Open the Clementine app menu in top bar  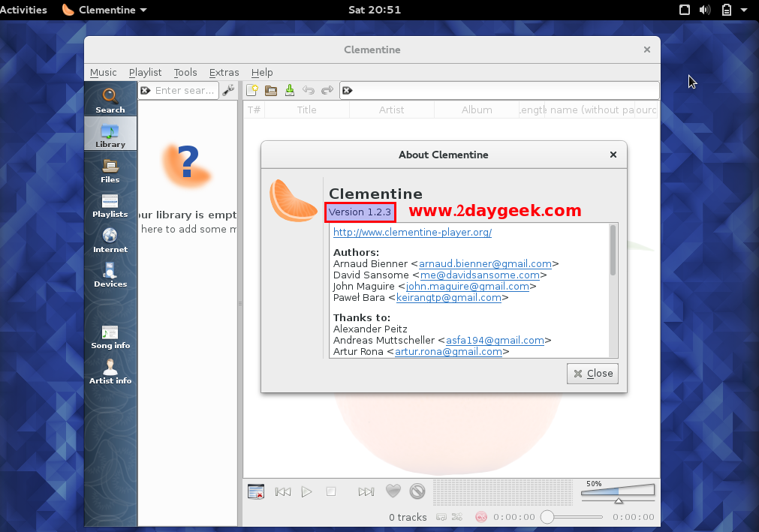coord(104,10)
